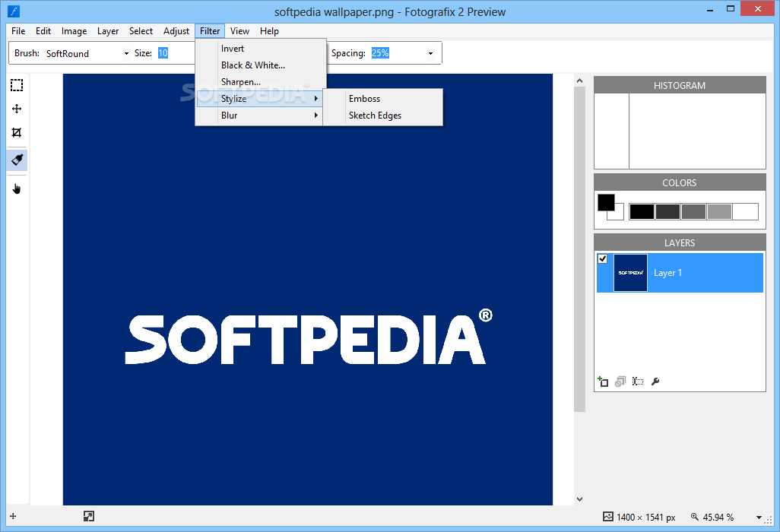Click the brush Size input field
This screenshot has width=780, height=532.
tap(175, 53)
